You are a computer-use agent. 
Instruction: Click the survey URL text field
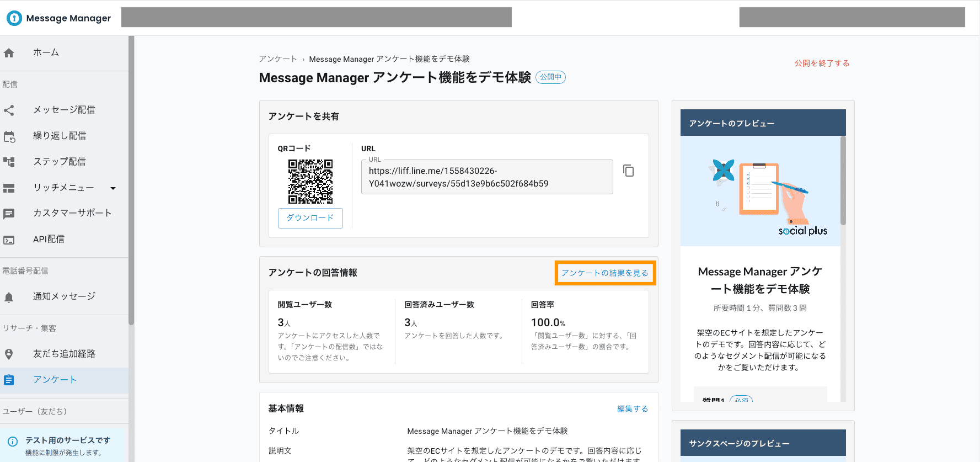[487, 177]
